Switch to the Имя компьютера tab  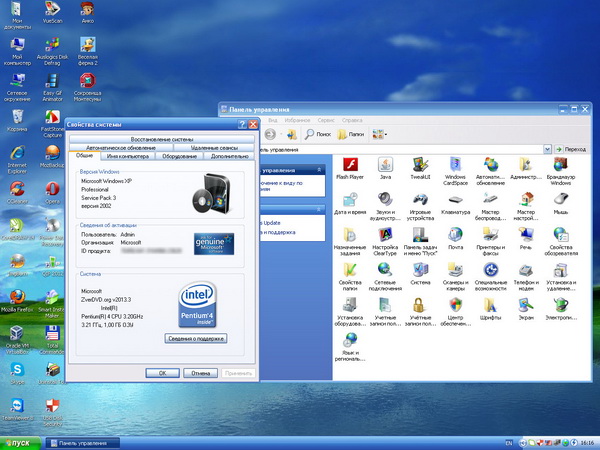[128, 156]
